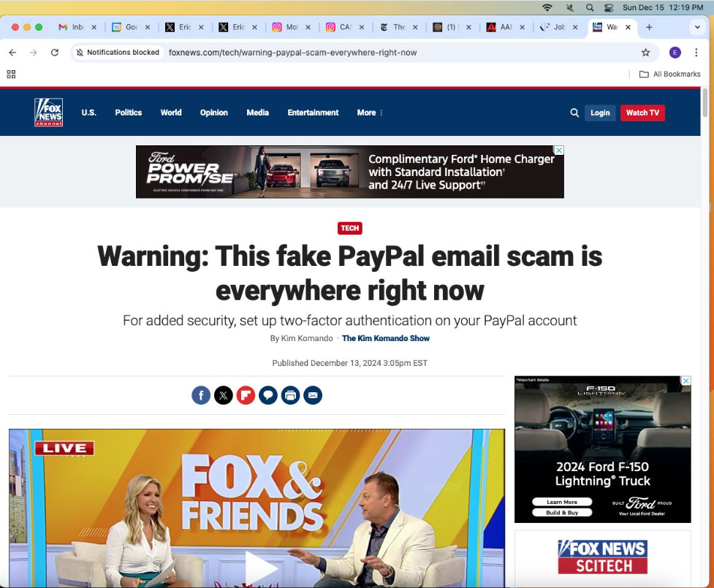This screenshot has height=588, width=714.
Task: Open a new browser tab
Action: point(649,27)
